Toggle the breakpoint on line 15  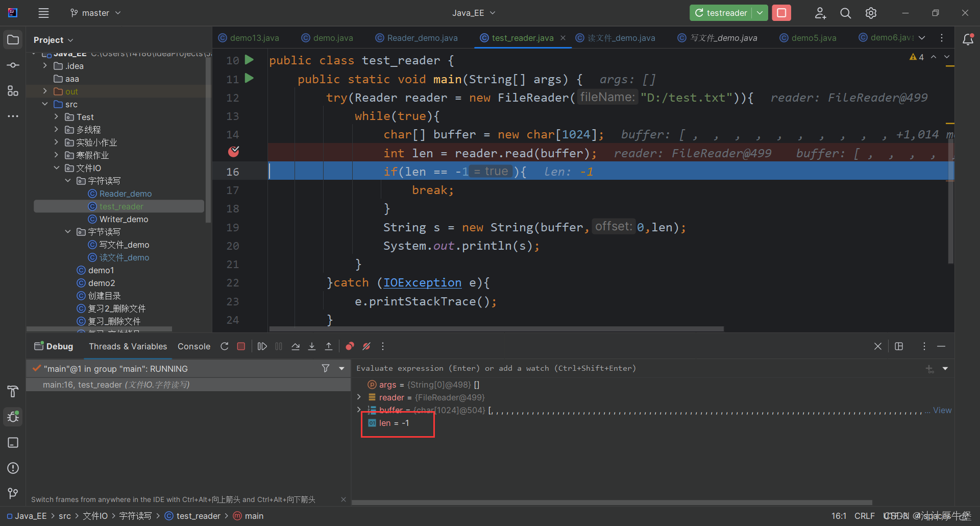[x=233, y=152]
